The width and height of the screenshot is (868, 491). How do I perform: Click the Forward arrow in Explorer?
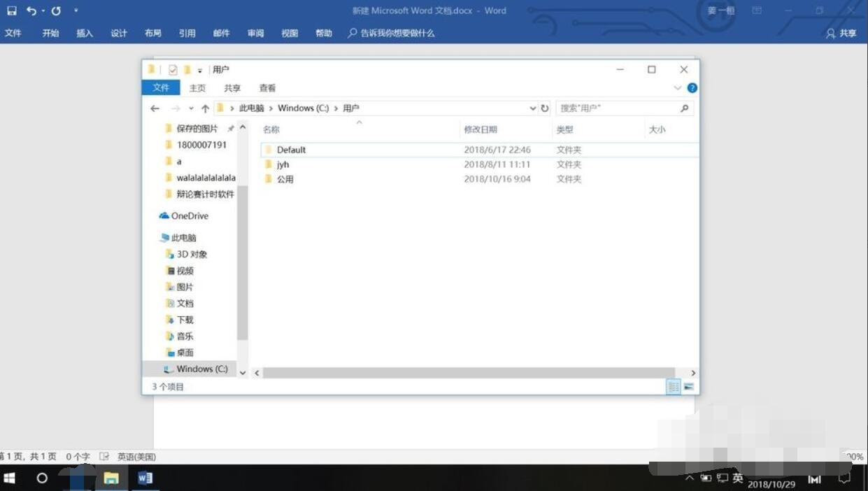pyautogui.click(x=175, y=108)
